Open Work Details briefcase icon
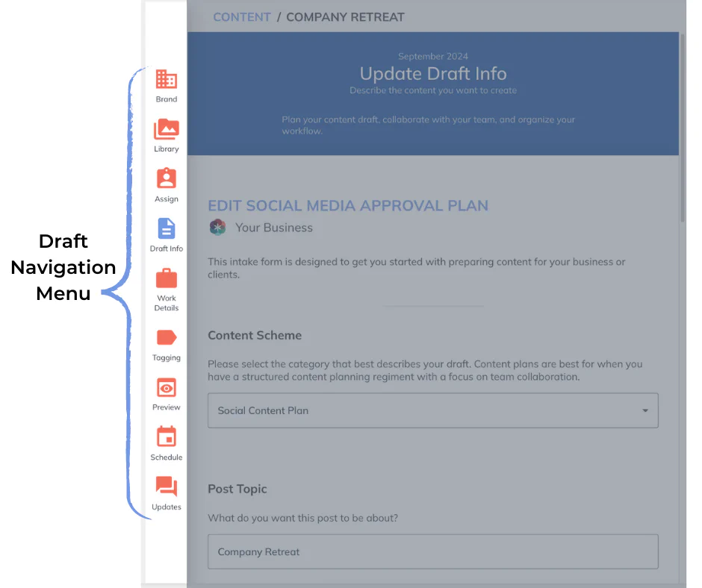The image size is (702, 588). (x=166, y=279)
